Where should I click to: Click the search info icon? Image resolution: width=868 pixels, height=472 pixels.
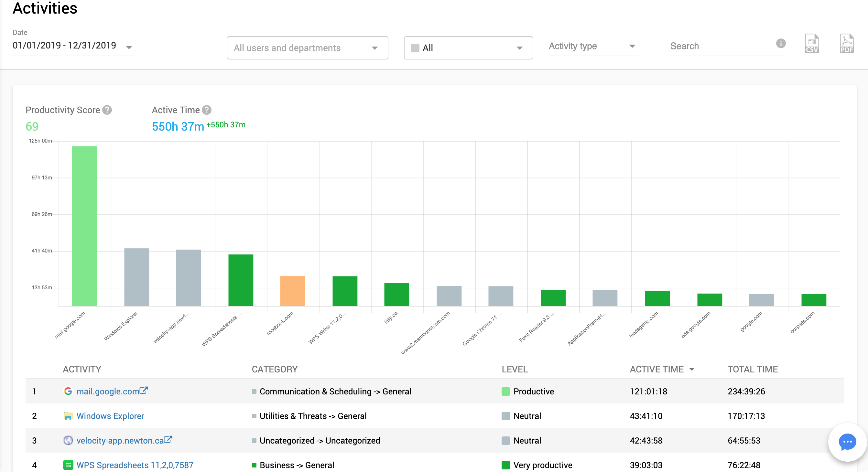tap(780, 43)
